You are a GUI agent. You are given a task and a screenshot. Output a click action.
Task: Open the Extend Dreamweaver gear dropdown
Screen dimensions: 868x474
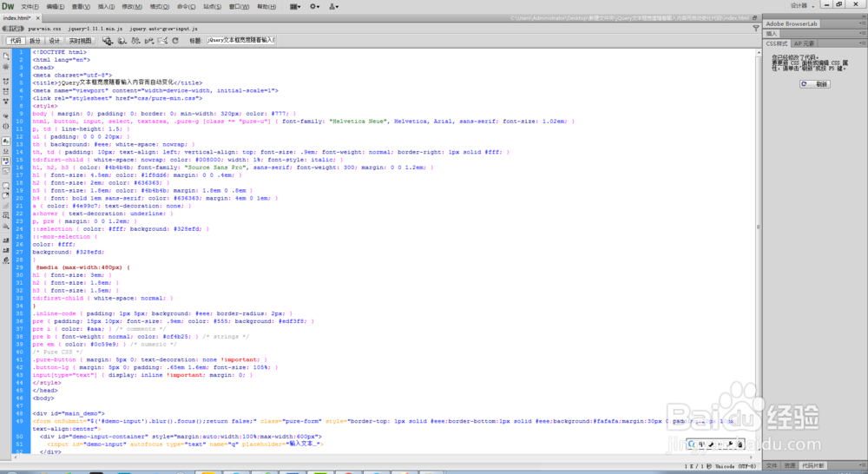click(x=314, y=7)
